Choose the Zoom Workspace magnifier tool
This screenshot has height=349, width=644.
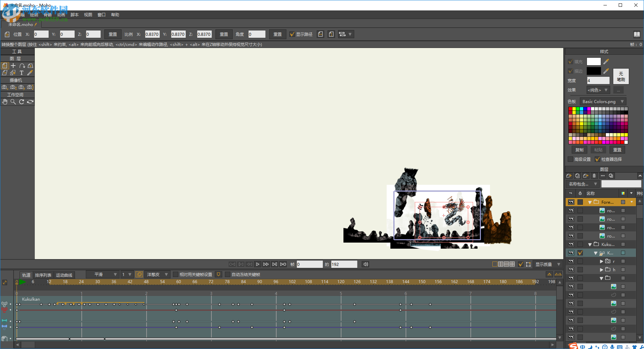click(13, 102)
